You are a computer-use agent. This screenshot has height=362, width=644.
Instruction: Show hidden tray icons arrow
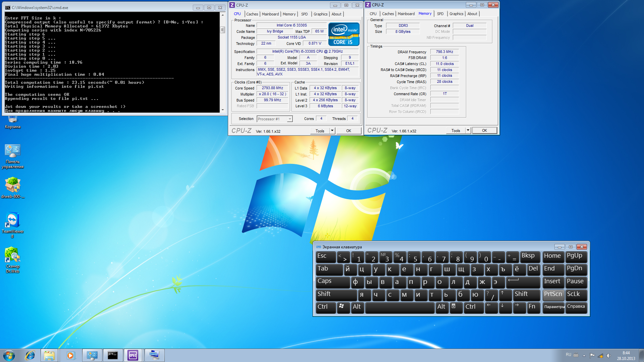point(584,356)
